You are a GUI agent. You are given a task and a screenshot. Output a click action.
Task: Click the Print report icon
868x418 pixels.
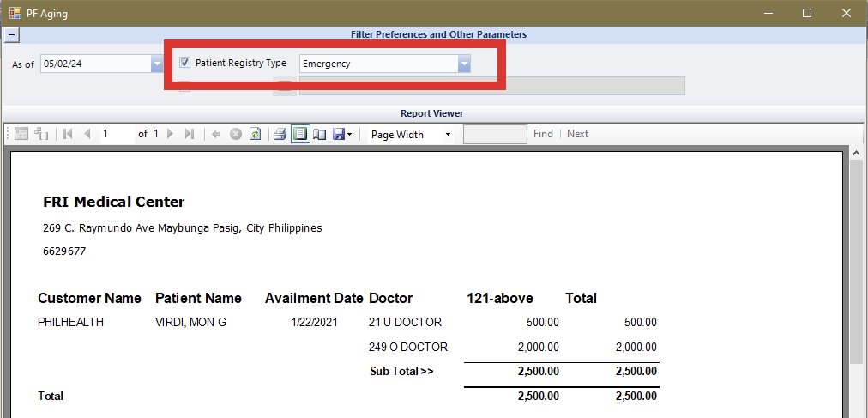pyautogui.click(x=279, y=134)
